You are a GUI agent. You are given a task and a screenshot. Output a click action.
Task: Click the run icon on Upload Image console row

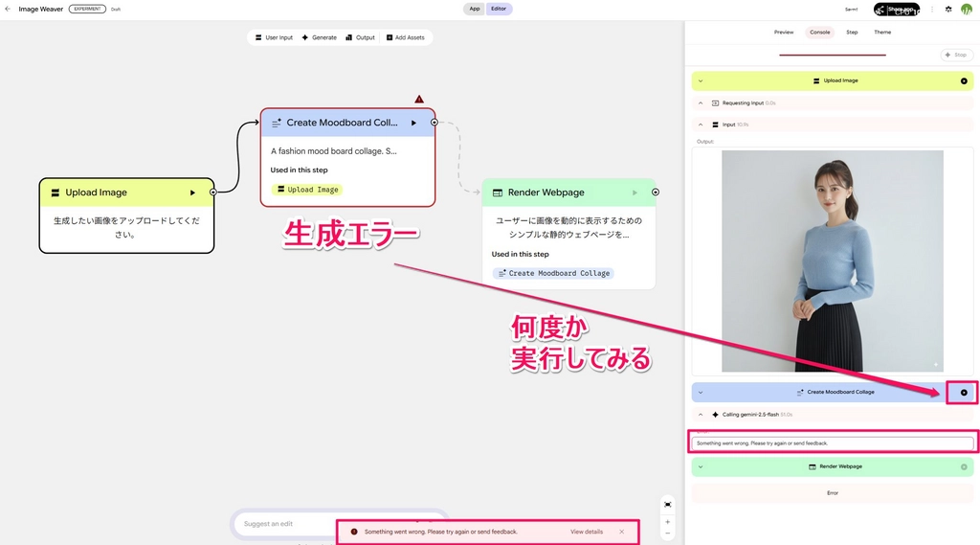[x=964, y=80]
